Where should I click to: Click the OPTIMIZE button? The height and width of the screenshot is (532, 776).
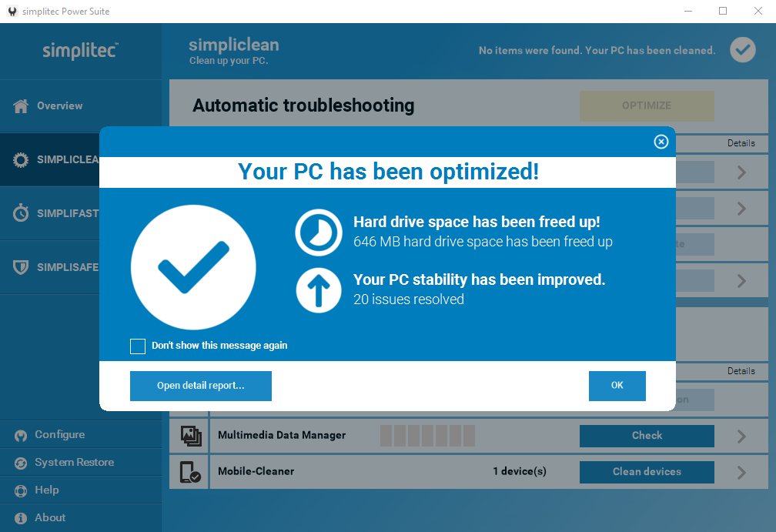[x=647, y=106]
